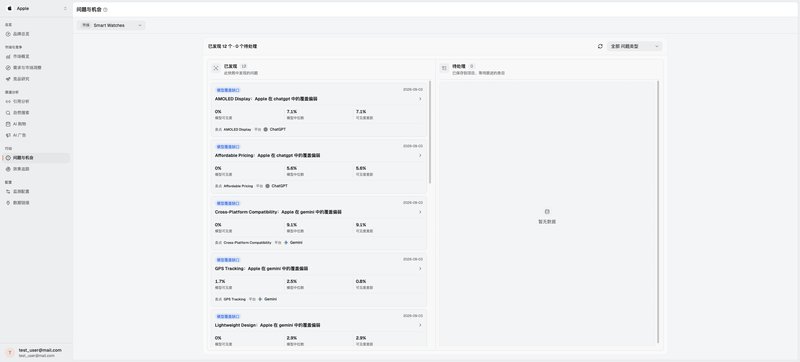The width and height of the screenshot is (800, 362).
Task: Click the user avatar at sidebar bottom
Action: pyautogui.click(x=10, y=352)
